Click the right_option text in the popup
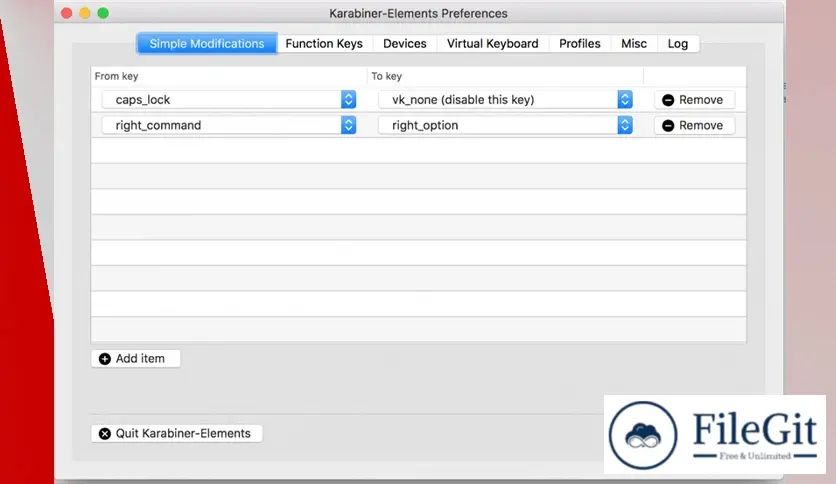The width and height of the screenshot is (836, 484). coord(425,125)
